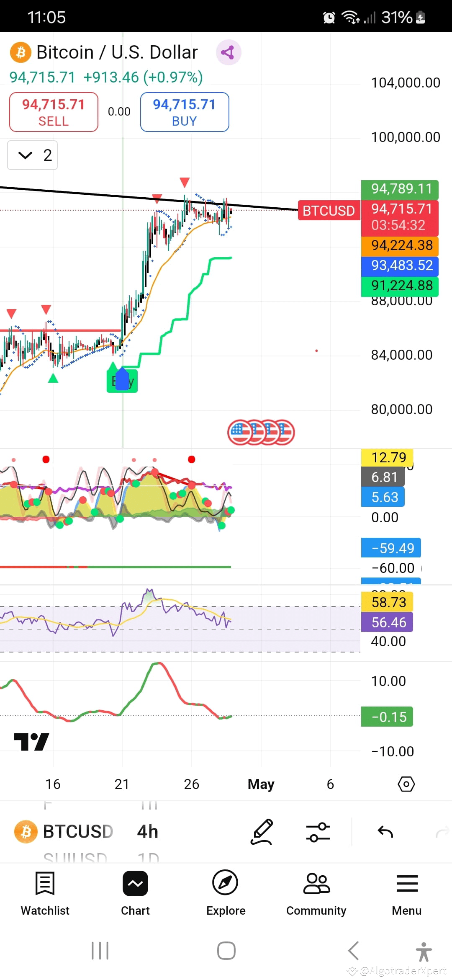Tap the red triangle sell marker above peak
The width and height of the screenshot is (452, 980).
tap(185, 182)
